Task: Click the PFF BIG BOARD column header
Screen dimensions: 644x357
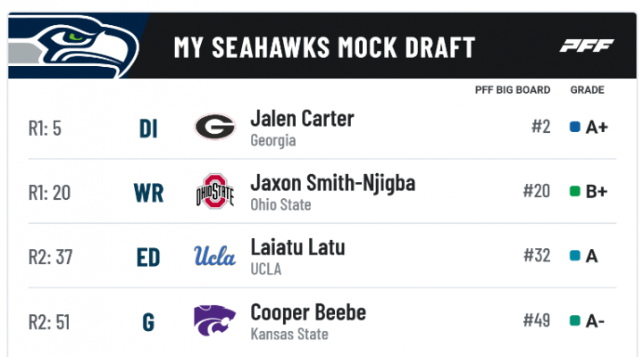Action: (513, 90)
